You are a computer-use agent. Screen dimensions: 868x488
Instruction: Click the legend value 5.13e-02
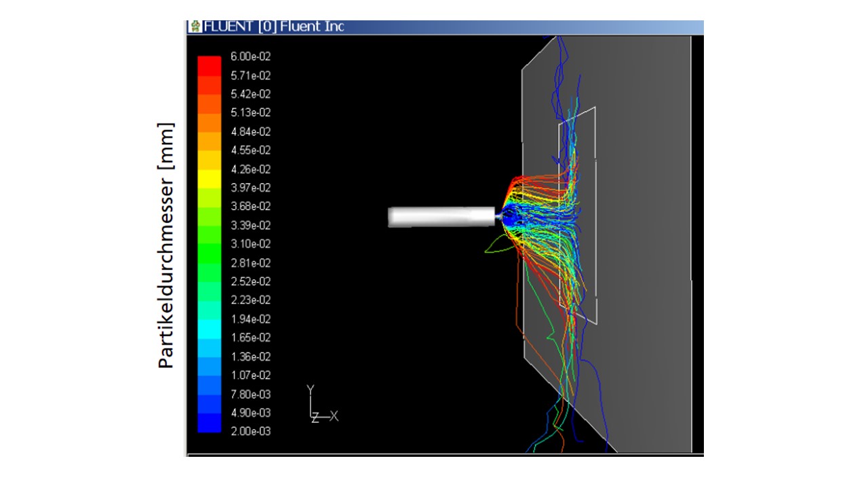[x=250, y=113]
